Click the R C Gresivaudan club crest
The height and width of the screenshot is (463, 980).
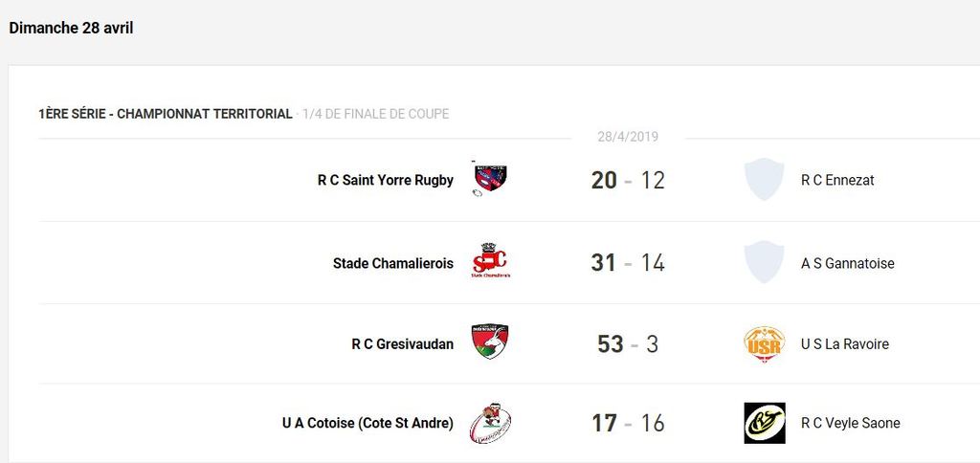pos(490,342)
